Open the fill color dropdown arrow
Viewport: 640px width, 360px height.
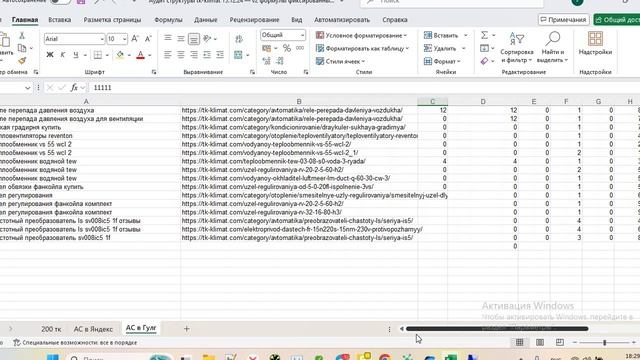point(129,55)
